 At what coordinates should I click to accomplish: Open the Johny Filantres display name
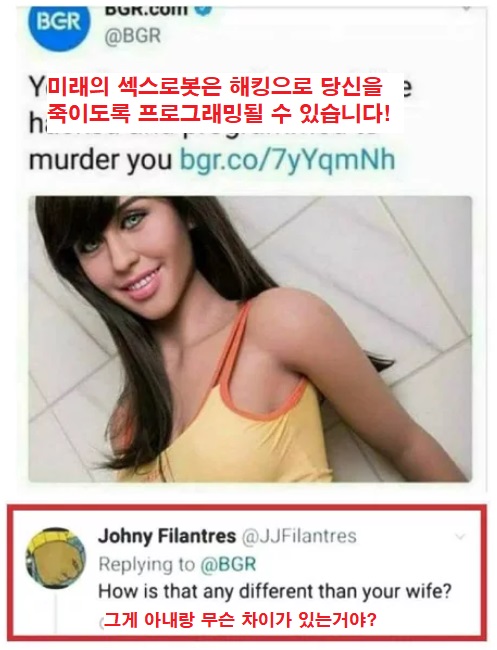coord(167,536)
